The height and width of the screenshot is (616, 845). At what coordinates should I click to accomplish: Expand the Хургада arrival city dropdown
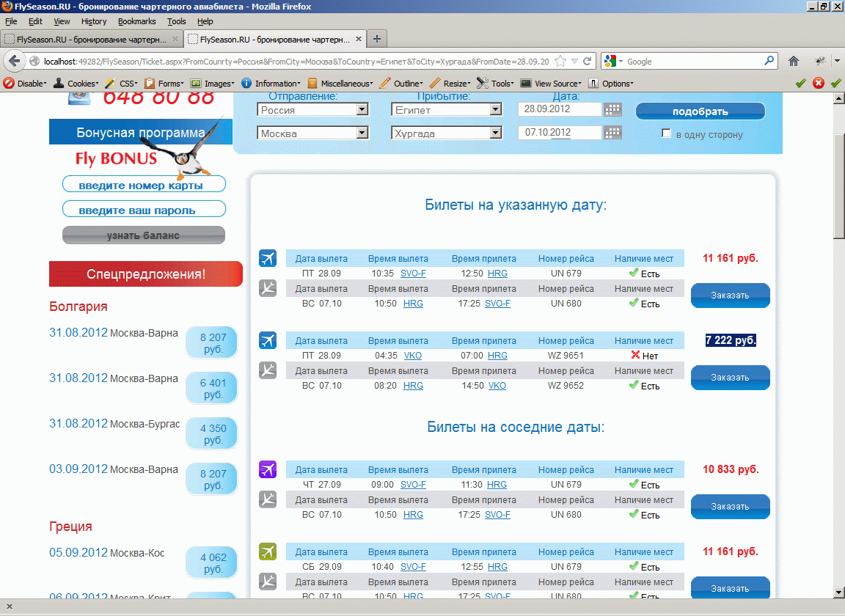pos(496,133)
